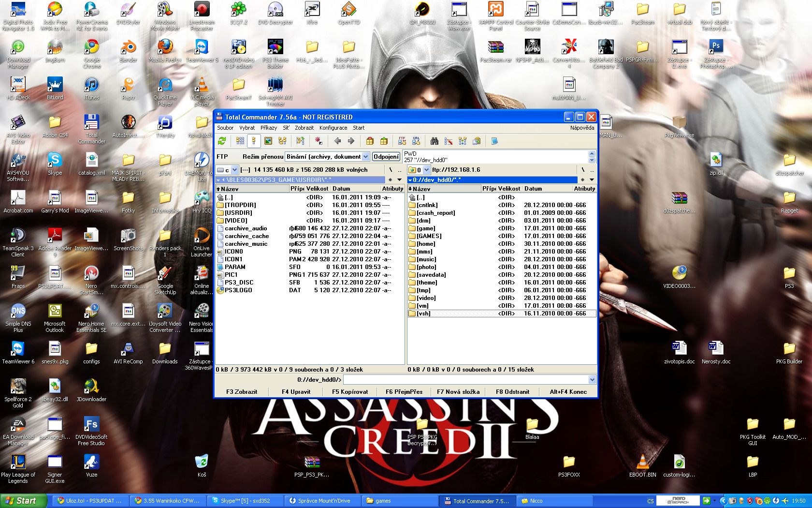Click the green Refresh toolbar icon
812x508 pixels.
(222, 141)
